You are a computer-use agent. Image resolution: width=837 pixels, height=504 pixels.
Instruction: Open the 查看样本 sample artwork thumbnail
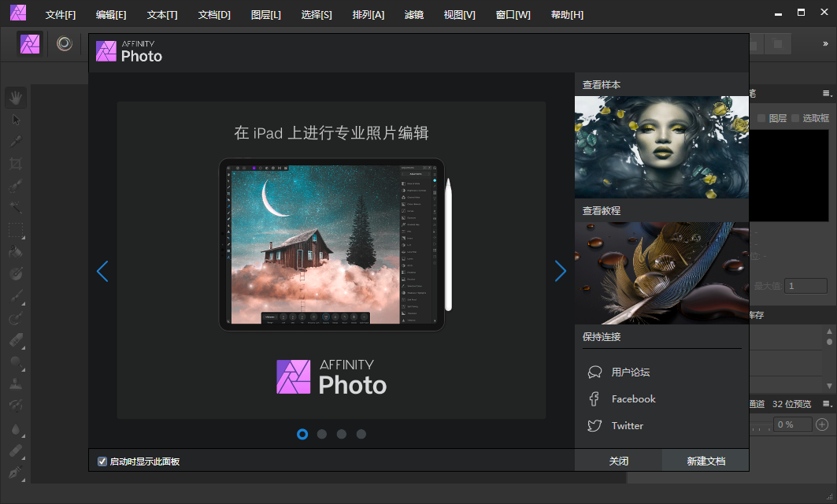click(662, 147)
